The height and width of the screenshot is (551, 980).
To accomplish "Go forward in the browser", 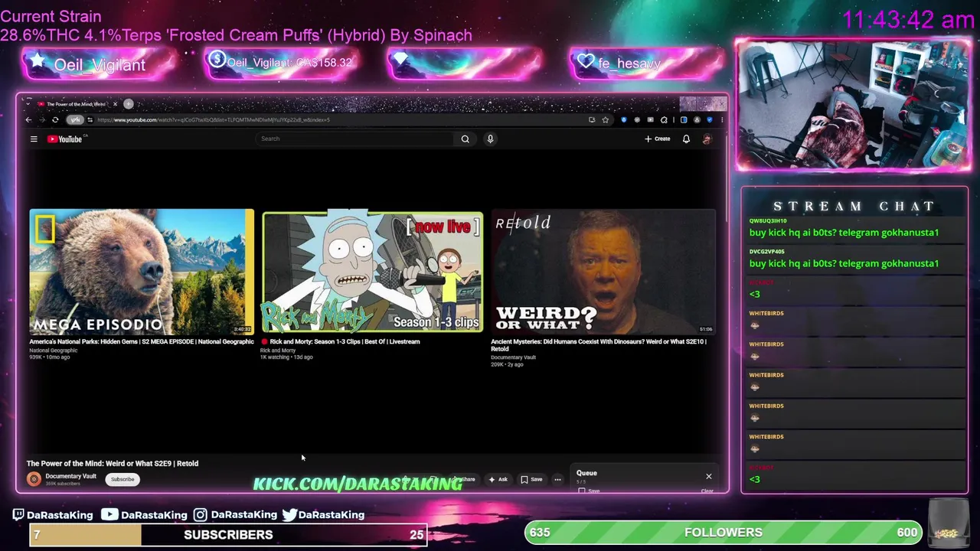I will point(42,119).
